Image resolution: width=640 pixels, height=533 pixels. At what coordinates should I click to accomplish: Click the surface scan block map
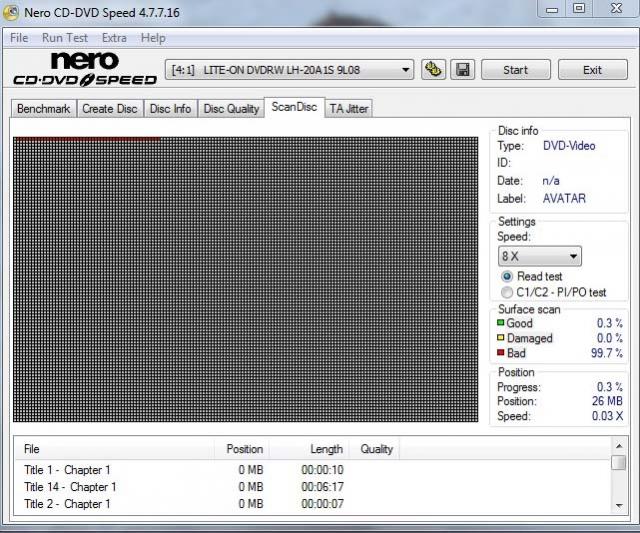(x=245, y=280)
